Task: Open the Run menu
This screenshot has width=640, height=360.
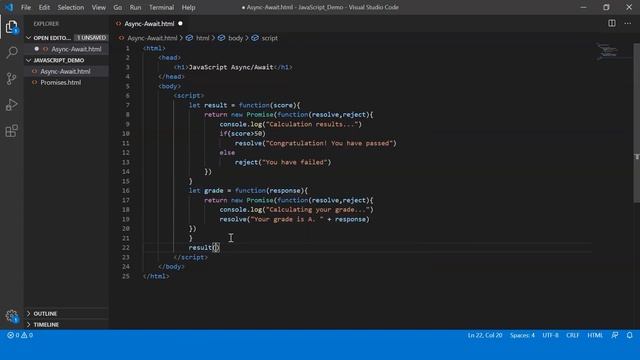Action: (135, 7)
